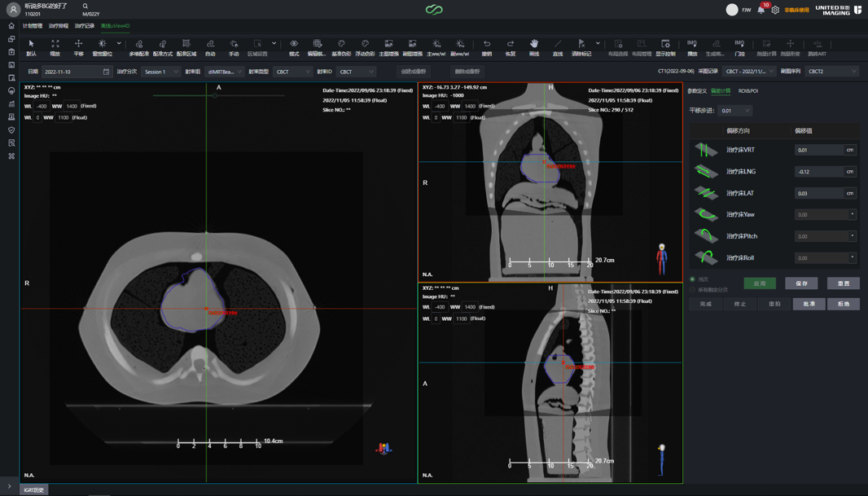Click the coronal view Float WW value 1100

(462, 117)
